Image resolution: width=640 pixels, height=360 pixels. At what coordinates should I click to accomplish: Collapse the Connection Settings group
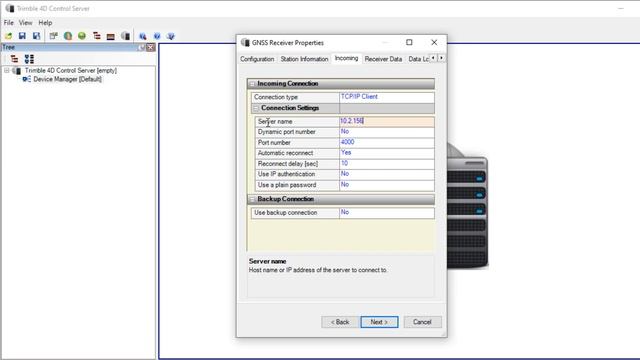click(256, 108)
